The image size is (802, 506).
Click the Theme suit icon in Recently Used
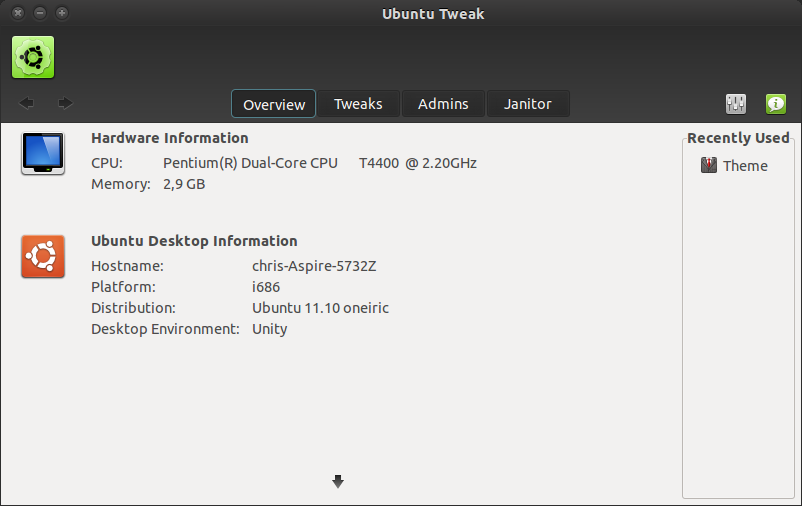pyautogui.click(x=708, y=165)
